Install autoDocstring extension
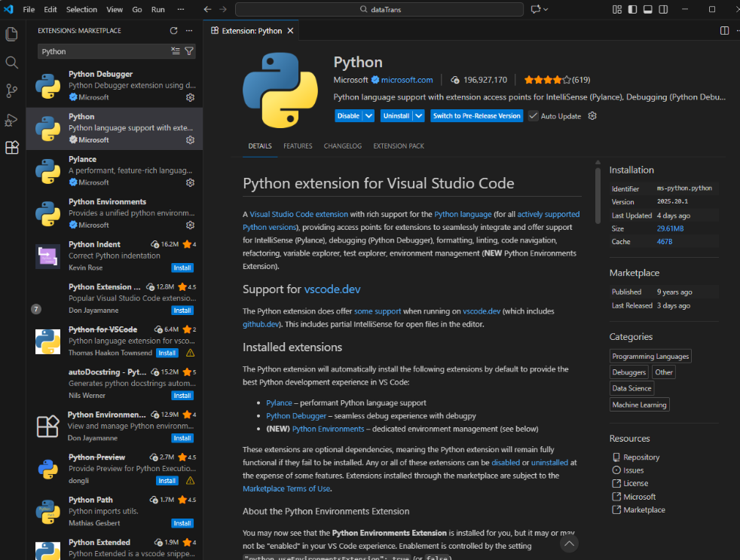The image size is (740, 560). tap(182, 396)
